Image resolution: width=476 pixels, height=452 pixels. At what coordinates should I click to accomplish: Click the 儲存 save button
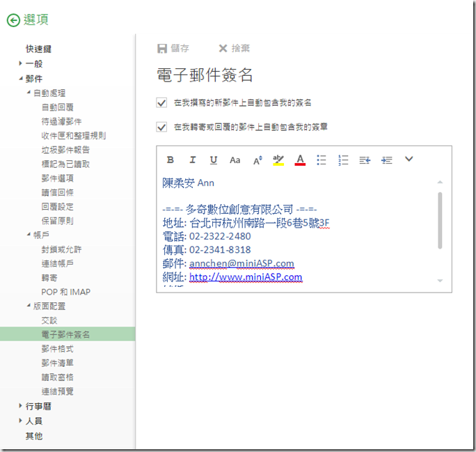(173, 49)
